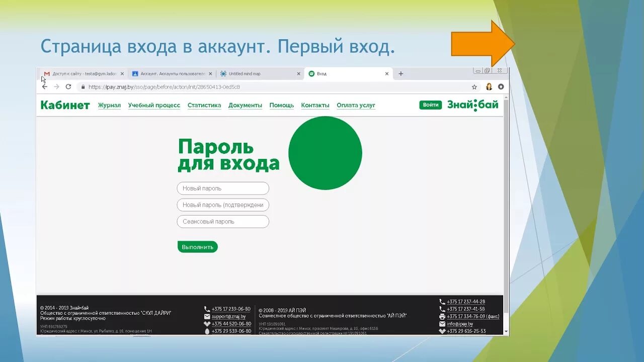Open the 'Контакты' menu item
Image resolution: width=644 pixels, height=362 pixels.
point(315,105)
